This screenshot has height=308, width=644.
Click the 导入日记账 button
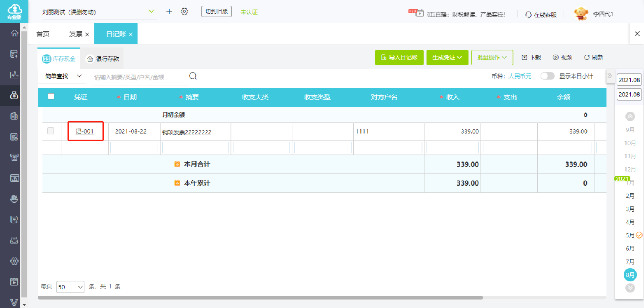point(399,58)
